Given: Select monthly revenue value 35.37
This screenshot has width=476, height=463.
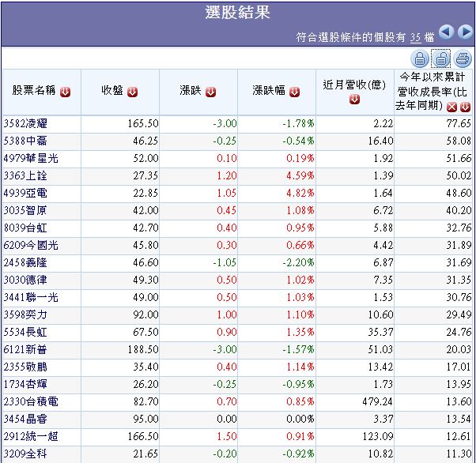Looking at the screenshot, I should coord(380,332).
